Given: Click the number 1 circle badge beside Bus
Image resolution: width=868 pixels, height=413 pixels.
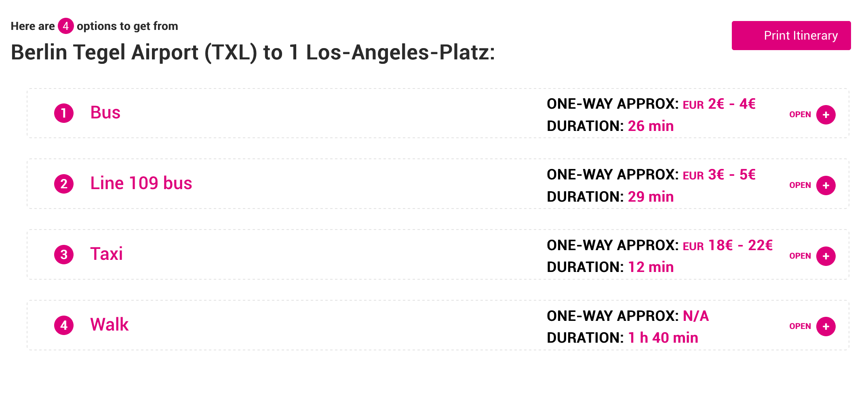Looking at the screenshot, I should coord(64,113).
